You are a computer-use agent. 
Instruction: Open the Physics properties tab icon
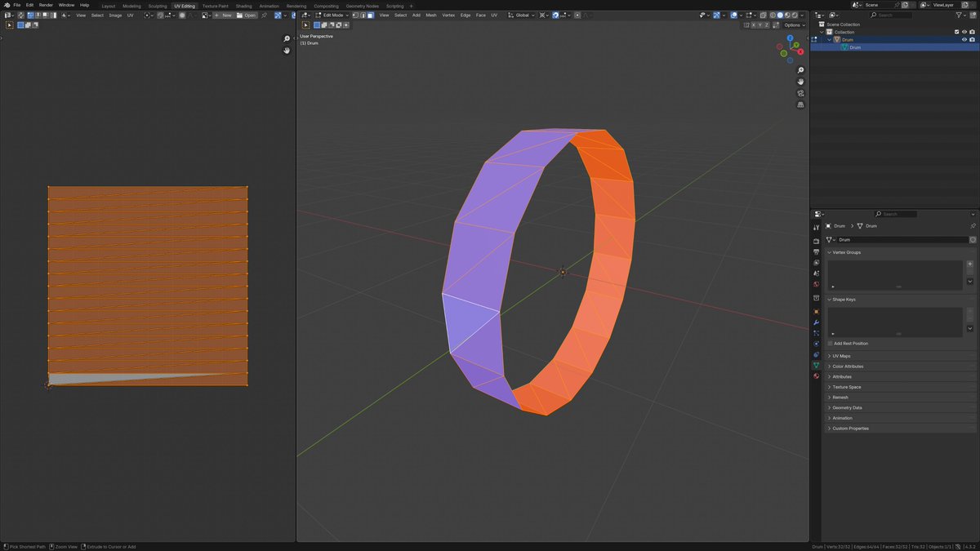816,344
